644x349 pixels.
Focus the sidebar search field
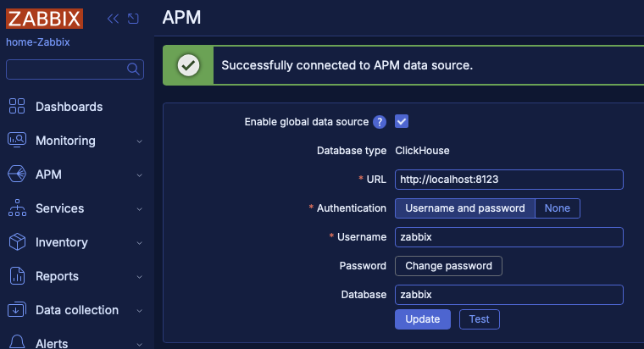(x=75, y=69)
